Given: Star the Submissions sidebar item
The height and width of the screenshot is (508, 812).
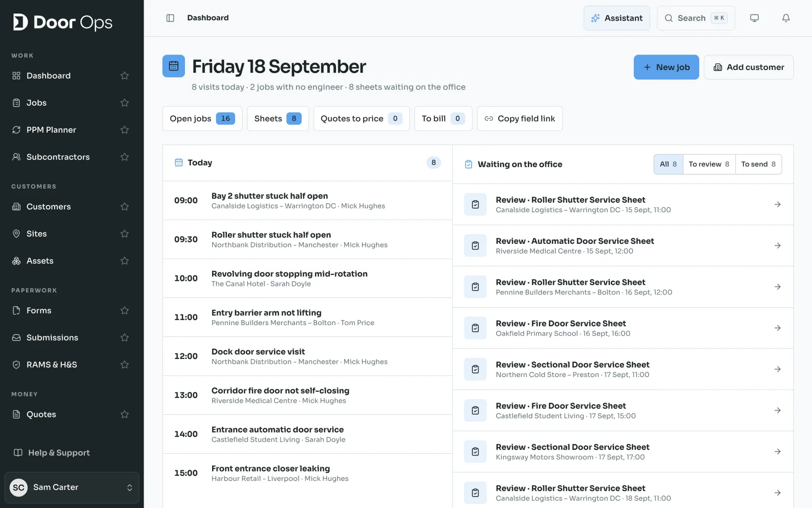Looking at the screenshot, I should pyautogui.click(x=125, y=338).
